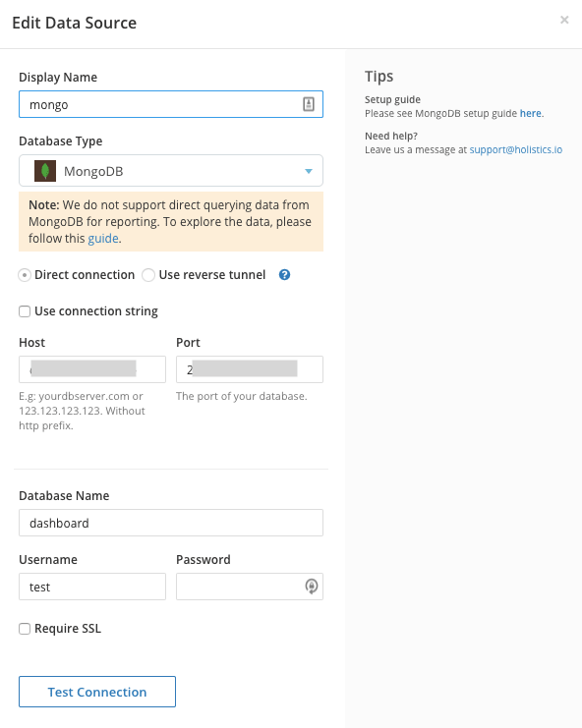Screen dimensions: 582x728
Task: Focus the Database Name field with dashboard
Action: pyautogui.click(x=171, y=523)
